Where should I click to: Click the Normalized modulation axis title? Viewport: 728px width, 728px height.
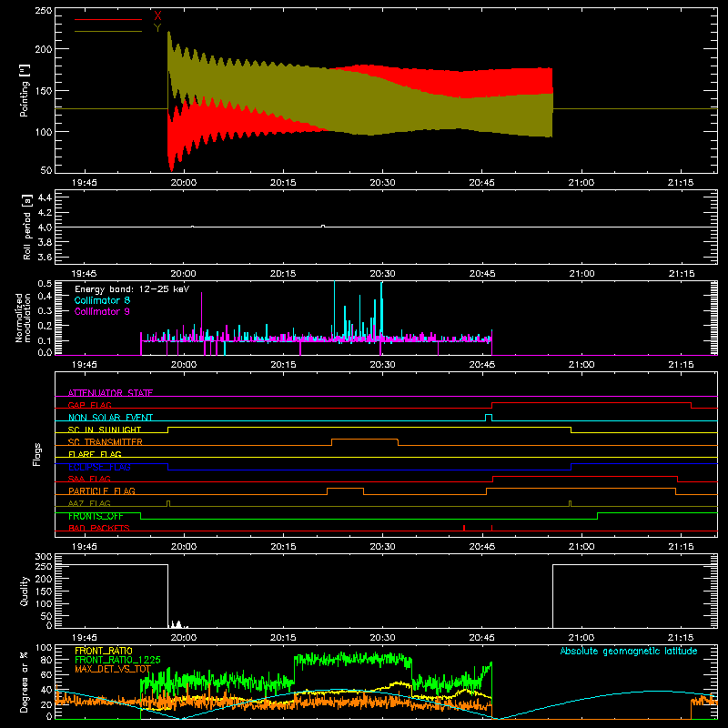[x=22, y=318]
